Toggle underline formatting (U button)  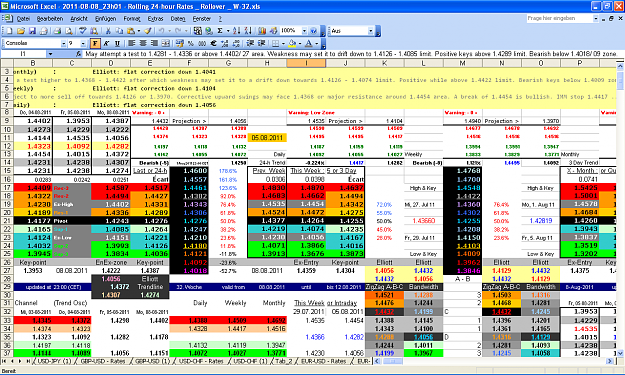click(x=117, y=43)
